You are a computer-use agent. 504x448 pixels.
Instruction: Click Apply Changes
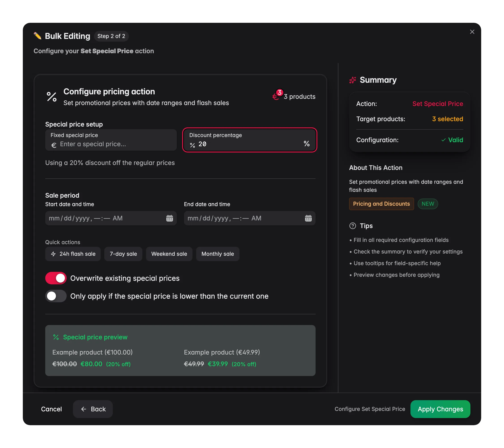coord(440,409)
